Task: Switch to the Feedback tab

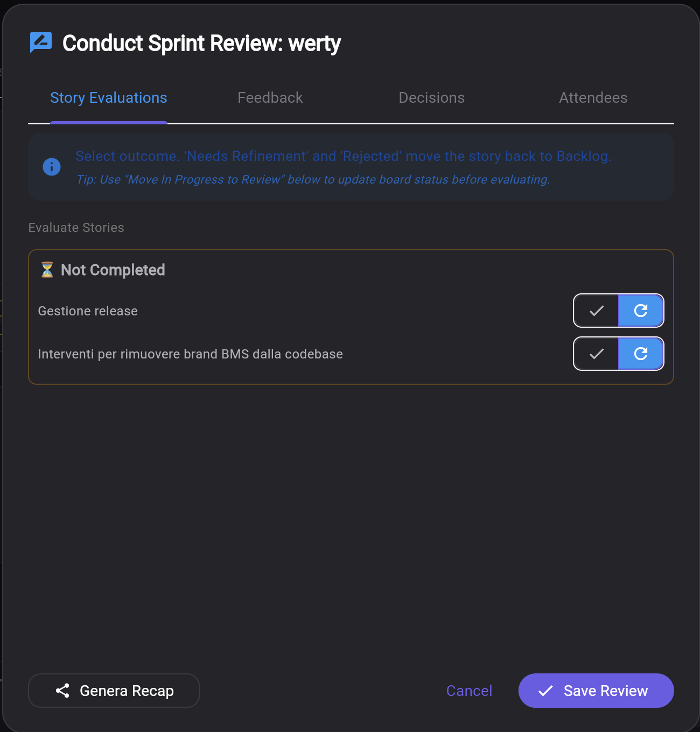Action: pos(270,98)
